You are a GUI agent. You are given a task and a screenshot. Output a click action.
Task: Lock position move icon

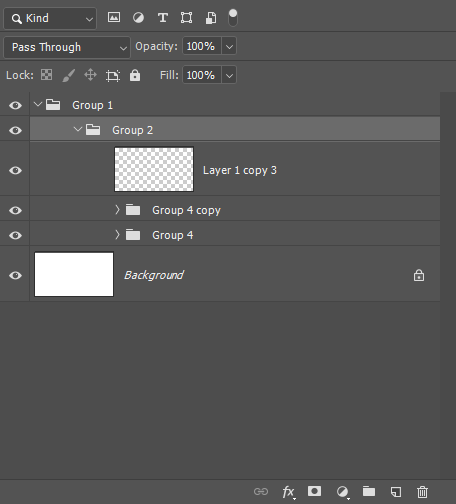pyautogui.click(x=90, y=75)
